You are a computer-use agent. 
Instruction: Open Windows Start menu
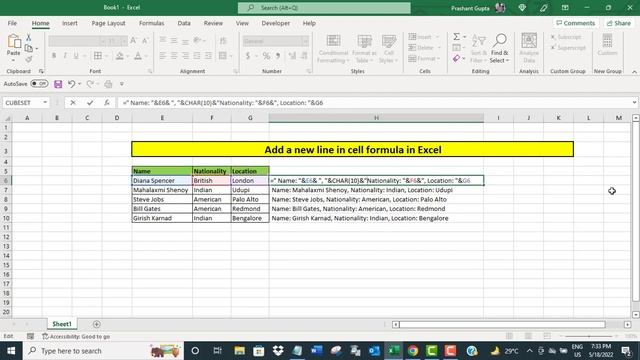coord(11,351)
